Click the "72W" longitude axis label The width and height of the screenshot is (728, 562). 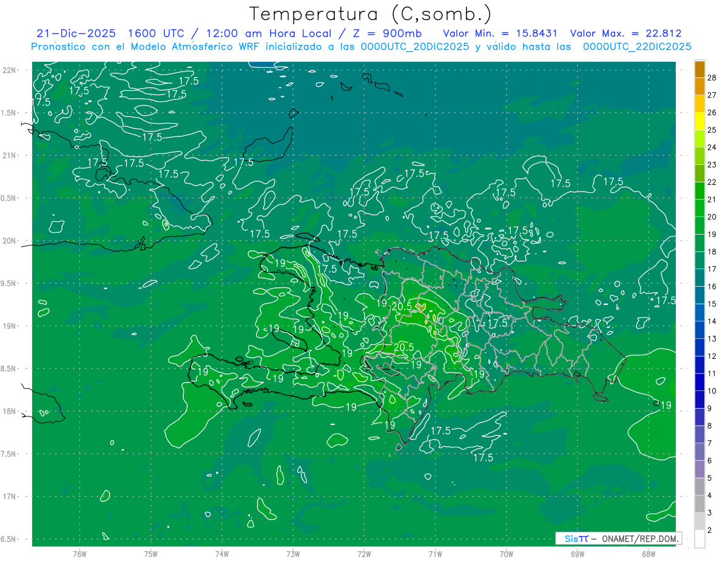[364, 554]
